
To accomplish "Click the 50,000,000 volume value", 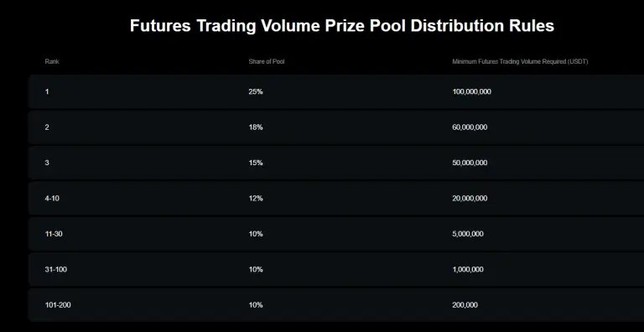I will pyautogui.click(x=470, y=163).
